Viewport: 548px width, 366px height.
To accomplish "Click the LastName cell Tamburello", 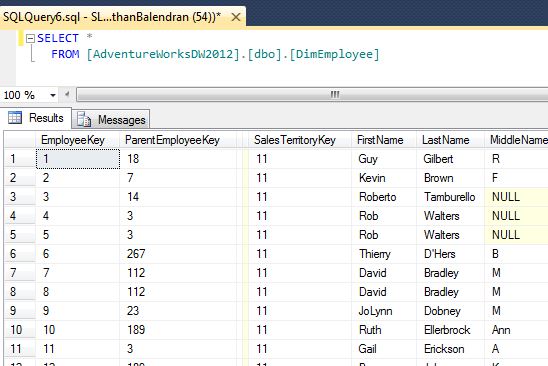I will (450, 197).
